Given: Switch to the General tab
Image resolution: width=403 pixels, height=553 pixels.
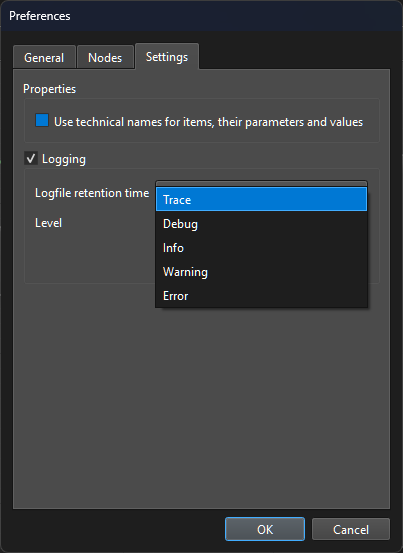Looking at the screenshot, I should tap(44, 57).
